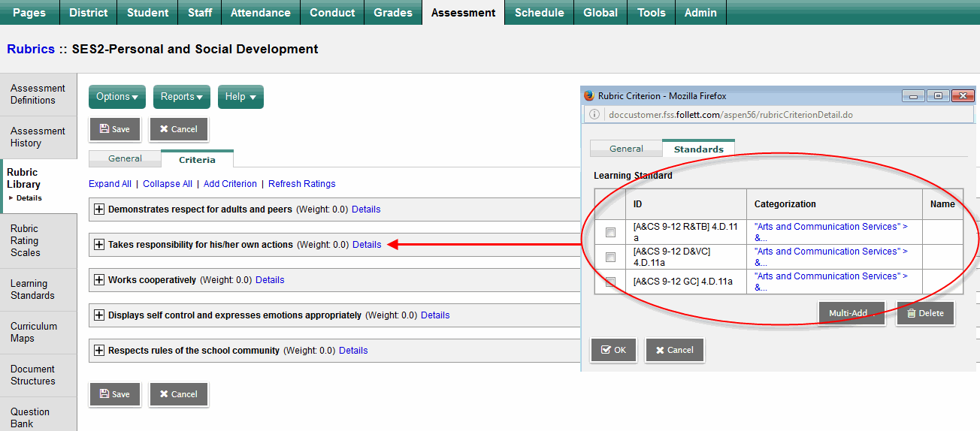Expand the Works cooperatively criterion
Viewport: 980px width, 431px height.
(x=98, y=280)
